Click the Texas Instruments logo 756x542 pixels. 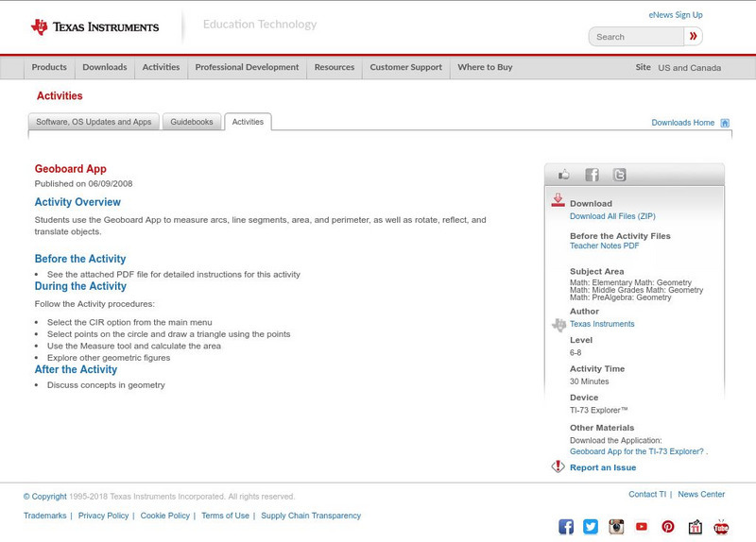tap(94, 26)
